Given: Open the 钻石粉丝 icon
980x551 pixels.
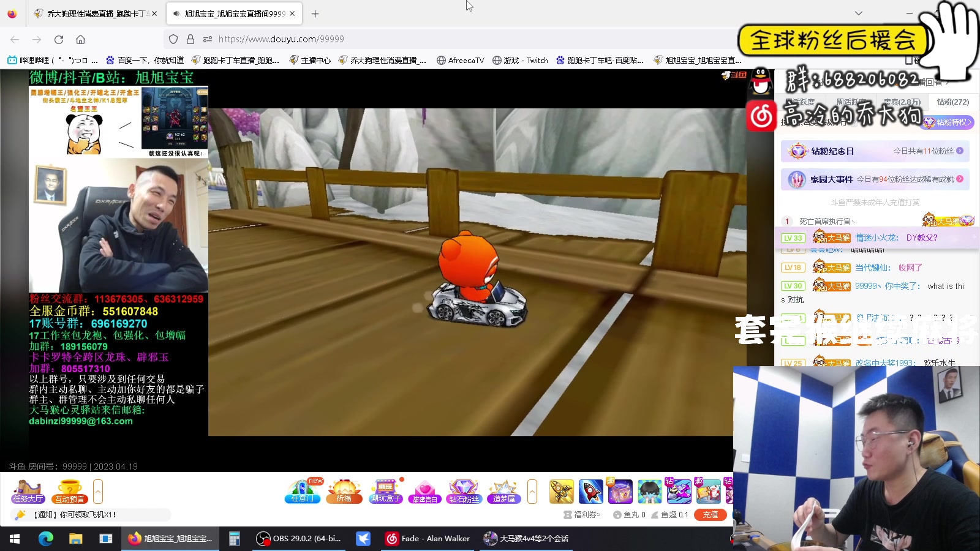Looking at the screenshot, I should point(464,492).
